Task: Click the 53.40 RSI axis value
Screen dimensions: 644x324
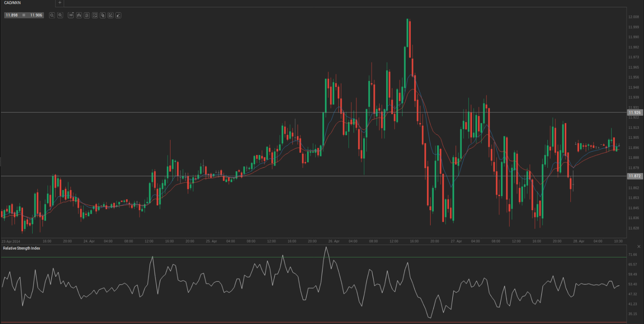Action: [x=633, y=285]
